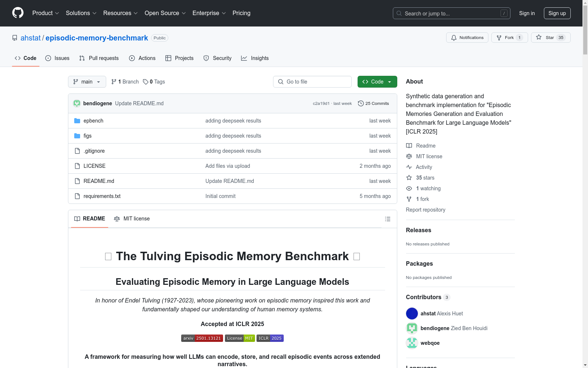
Task: Open the Pricing page
Action: (x=241, y=13)
